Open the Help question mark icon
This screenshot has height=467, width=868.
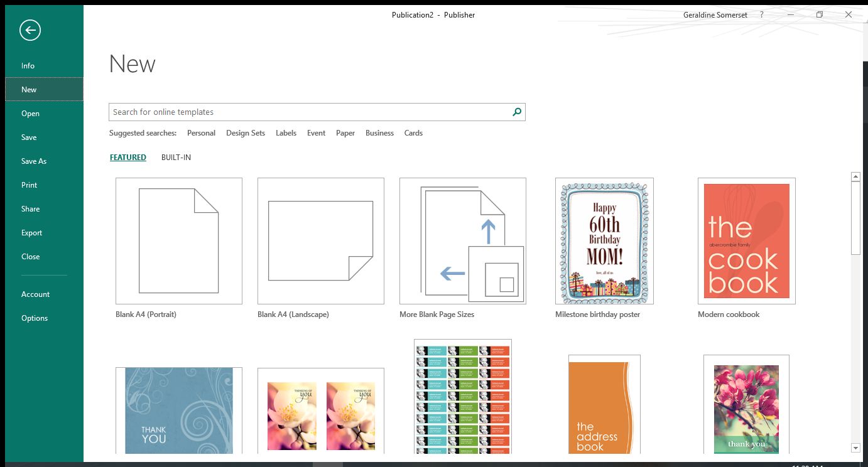[762, 15]
